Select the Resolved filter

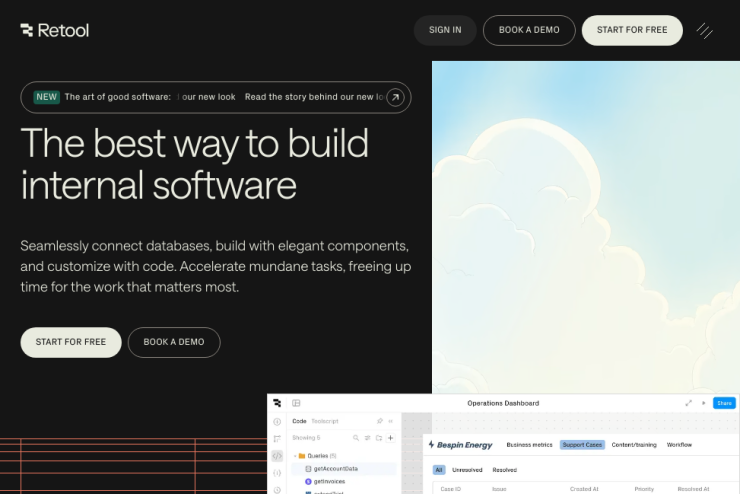point(505,470)
